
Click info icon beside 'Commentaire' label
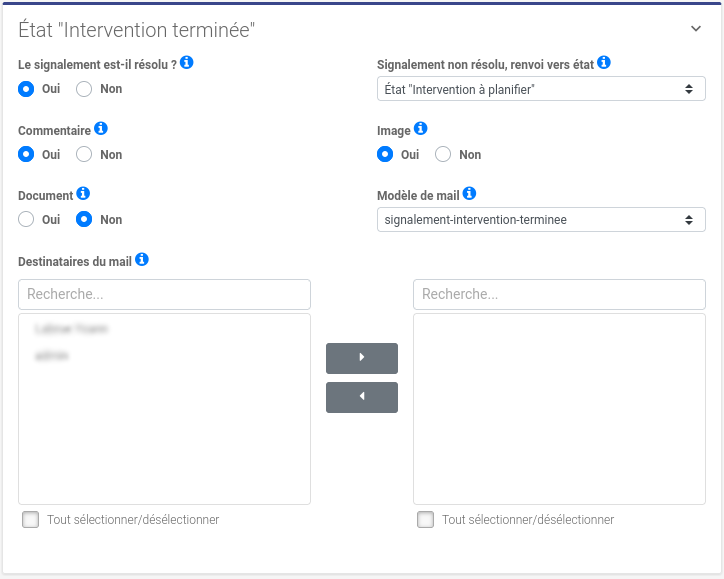coord(101,129)
